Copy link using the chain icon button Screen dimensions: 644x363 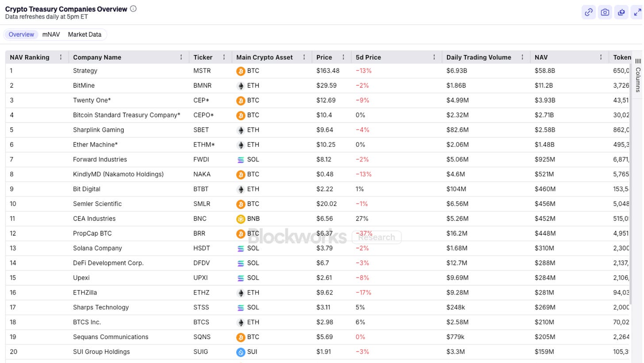tap(589, 12)
